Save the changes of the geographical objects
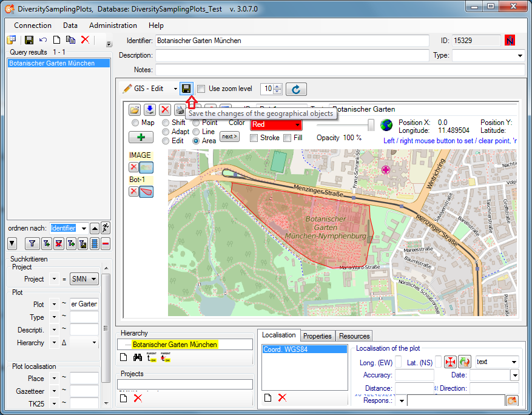 point(186,89)
